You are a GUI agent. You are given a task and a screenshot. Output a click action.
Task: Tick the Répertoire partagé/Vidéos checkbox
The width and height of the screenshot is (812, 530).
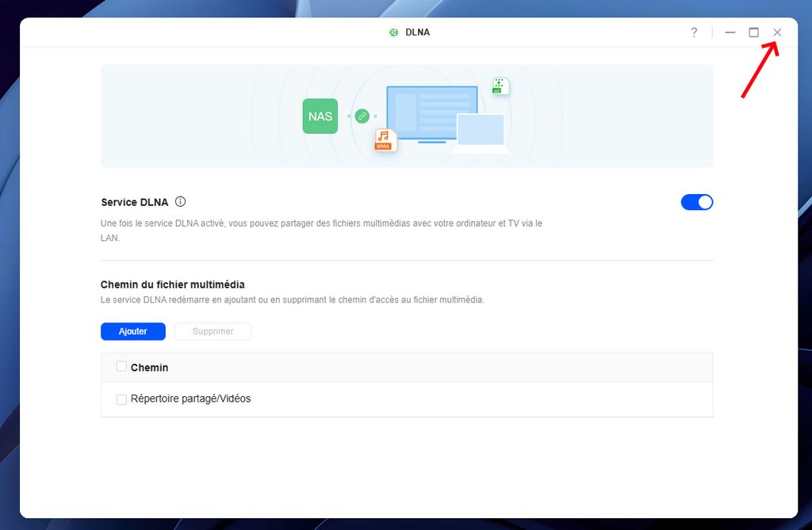pyautogui.click(x=121, y=399)
